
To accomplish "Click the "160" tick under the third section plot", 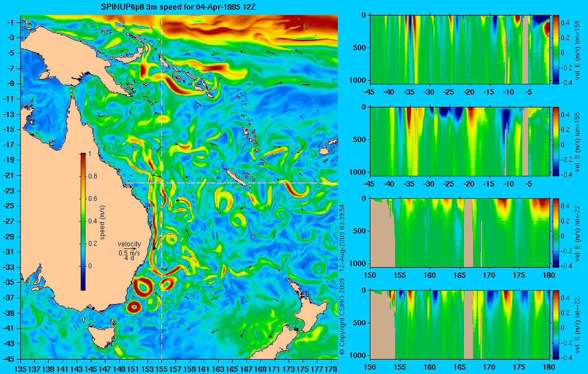I will coord(430,276).
